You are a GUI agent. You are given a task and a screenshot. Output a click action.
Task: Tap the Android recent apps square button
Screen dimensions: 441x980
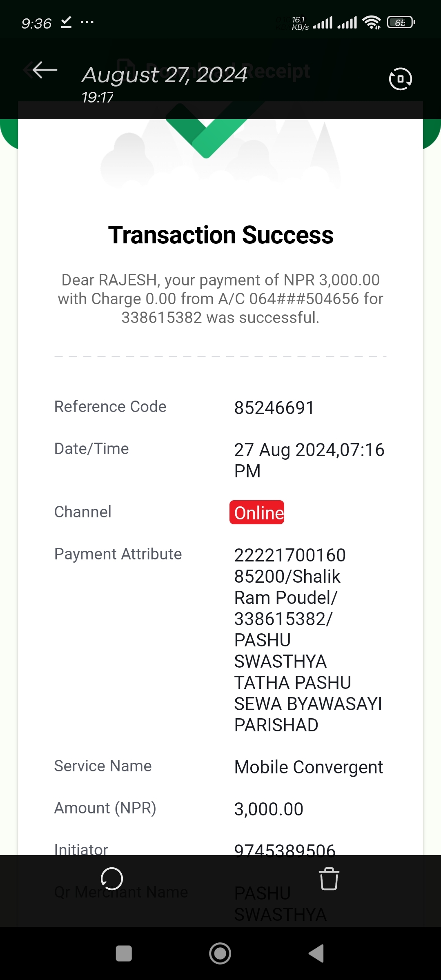click(x=124, y=953)
